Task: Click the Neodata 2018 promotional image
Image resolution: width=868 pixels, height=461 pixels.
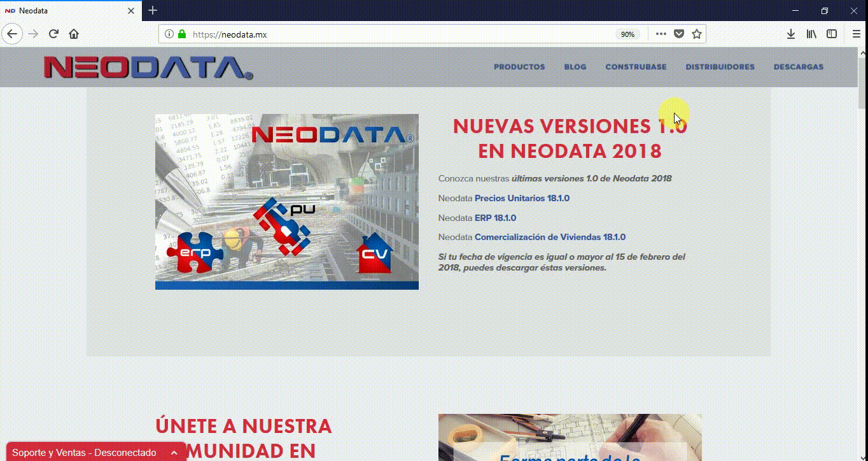Action: point(287,202)
